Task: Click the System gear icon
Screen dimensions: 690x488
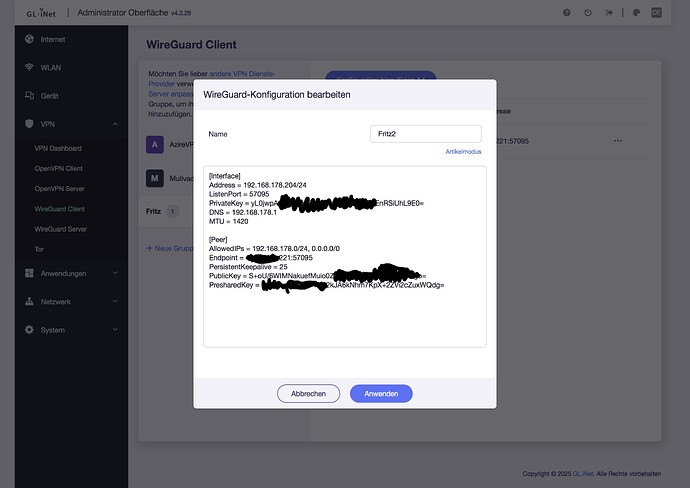Action: [29, 330]
